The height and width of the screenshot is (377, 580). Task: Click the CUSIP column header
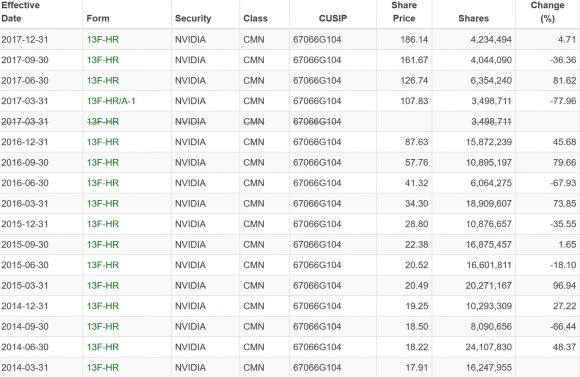(333, 18)
